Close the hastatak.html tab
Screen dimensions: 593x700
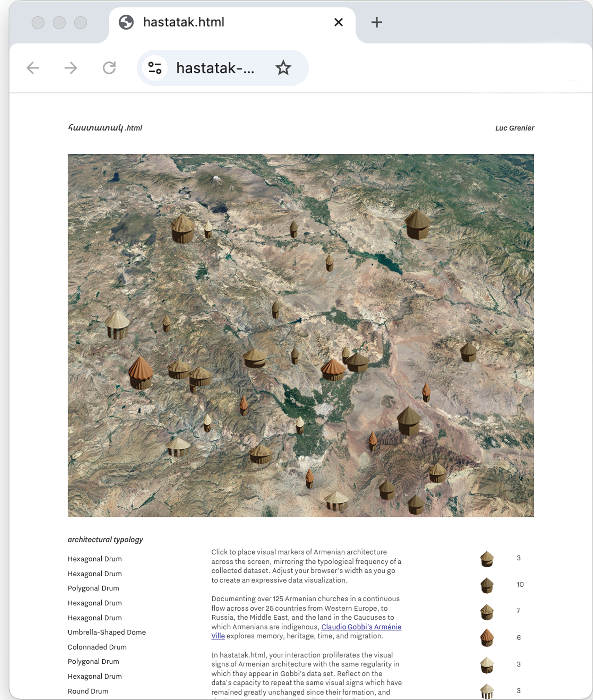(x=338, y=22)
